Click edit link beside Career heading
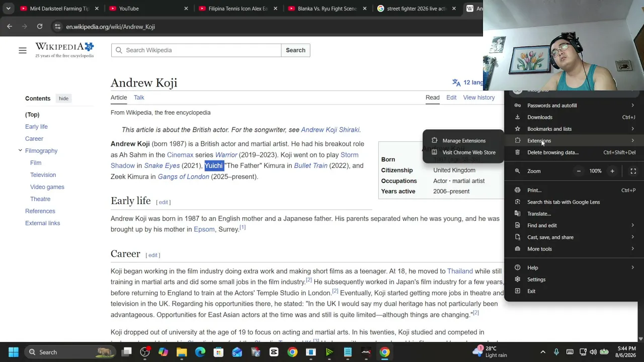Viewport: 644px width, 362px height. (153, 255)
